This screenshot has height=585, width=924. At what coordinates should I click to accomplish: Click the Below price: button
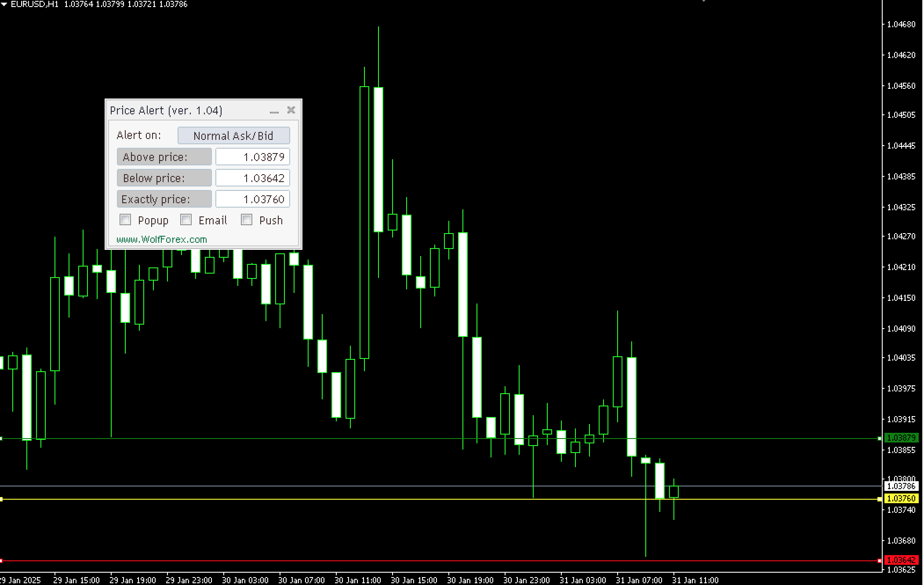tap(164, 178)
